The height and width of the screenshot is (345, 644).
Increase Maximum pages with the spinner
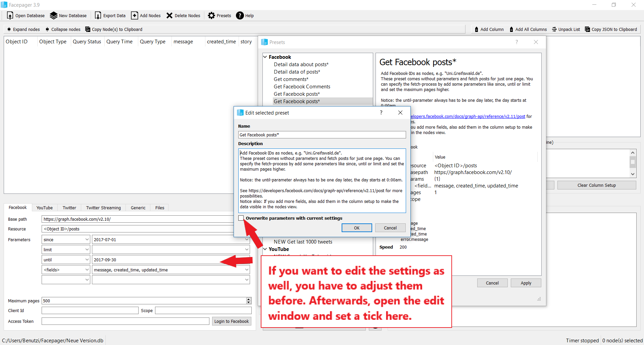tap(249, 299)
